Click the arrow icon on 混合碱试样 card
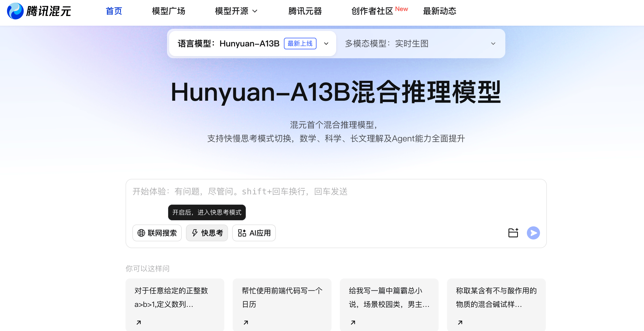Viewport: 644px width, 331px height. click(460, 322)
